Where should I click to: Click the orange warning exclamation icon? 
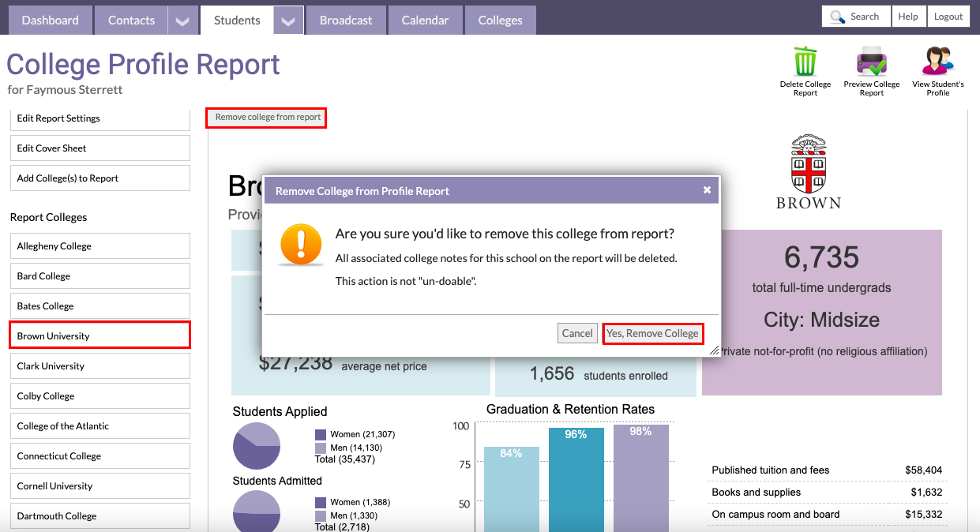301,244
